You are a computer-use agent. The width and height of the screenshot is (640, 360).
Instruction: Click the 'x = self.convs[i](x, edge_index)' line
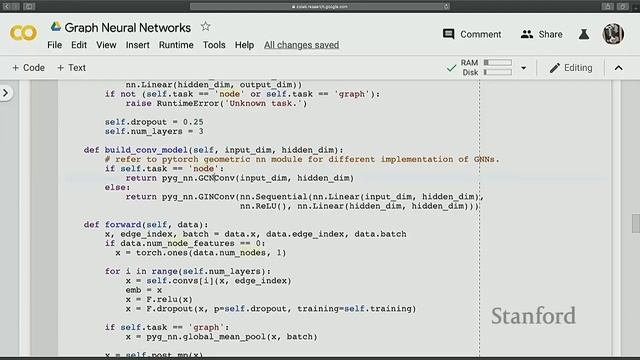[x=208, y=281]
